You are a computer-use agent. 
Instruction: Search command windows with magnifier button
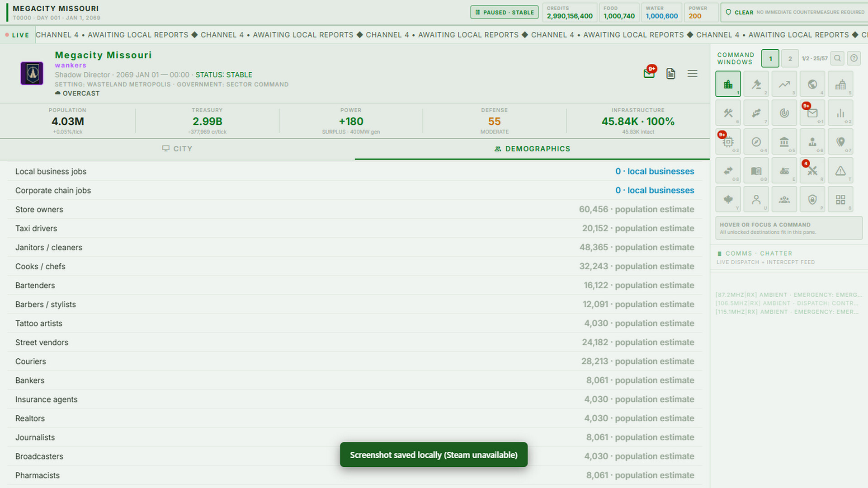click(x=837, y=58)
